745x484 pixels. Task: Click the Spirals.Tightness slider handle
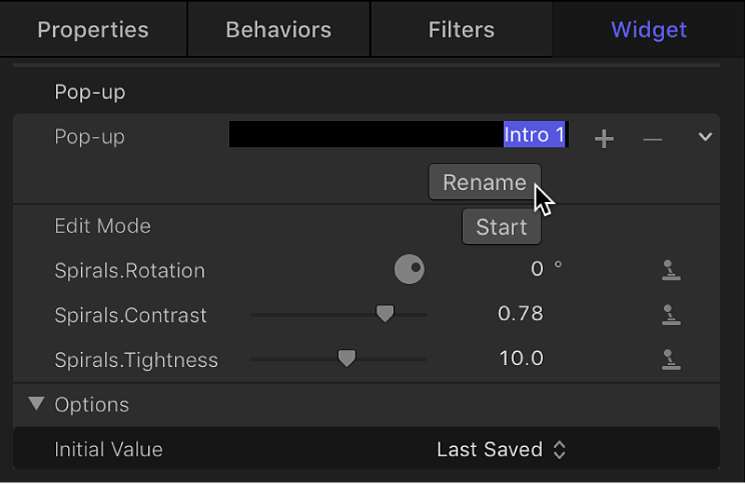346,358
